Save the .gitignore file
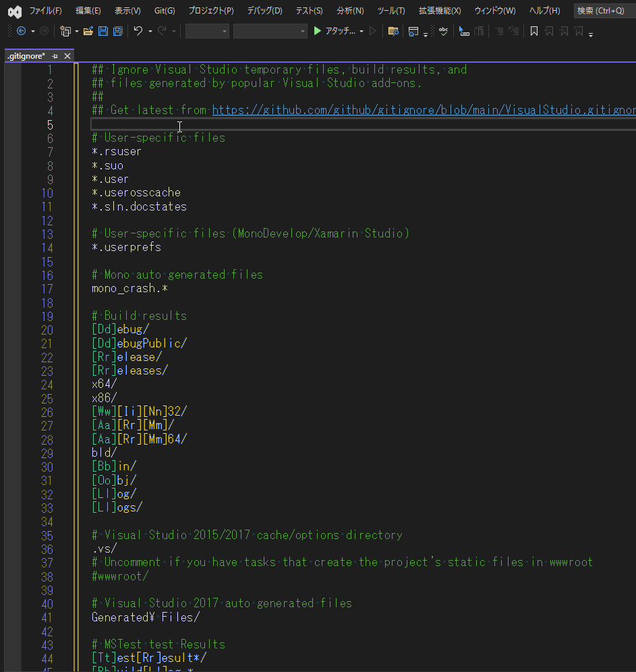 pyautogui.click(x=103, y=31)
